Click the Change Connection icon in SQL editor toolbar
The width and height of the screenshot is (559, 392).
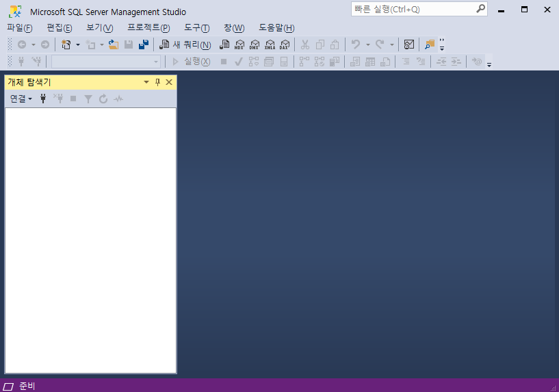point(36,62)
